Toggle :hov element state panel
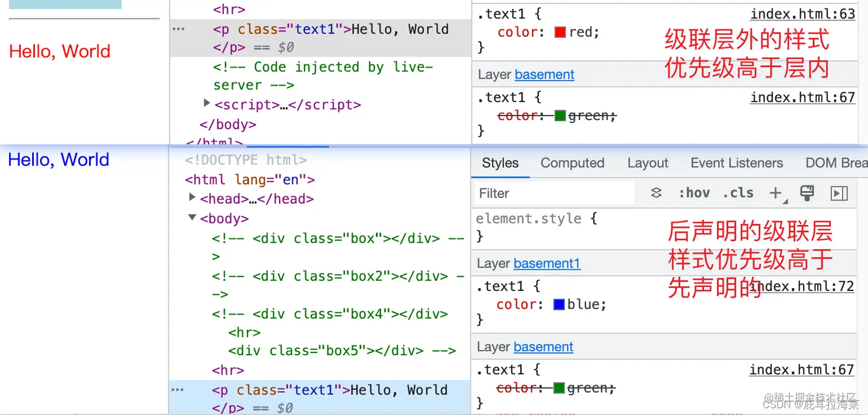The image size is (868, 415). [693, 193]
